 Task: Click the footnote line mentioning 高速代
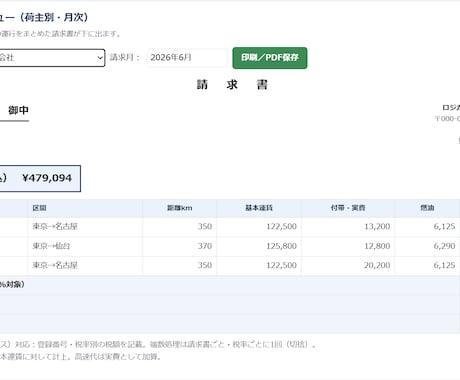[81, 357]
